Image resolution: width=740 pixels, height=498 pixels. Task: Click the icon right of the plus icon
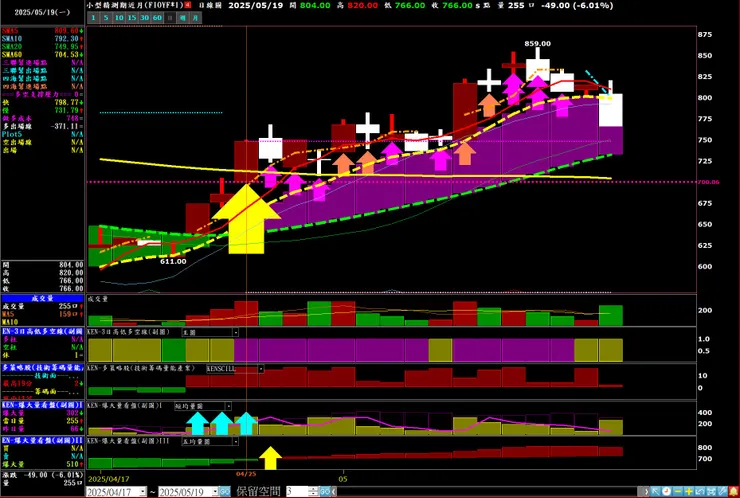pos(700,491)
